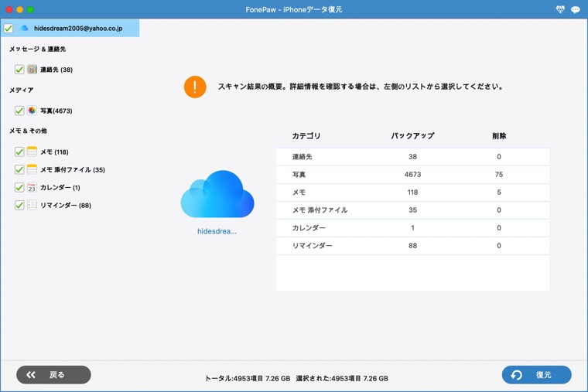Click the メモ & その他 section heading
588x392 pixels.
pos(28,131)
